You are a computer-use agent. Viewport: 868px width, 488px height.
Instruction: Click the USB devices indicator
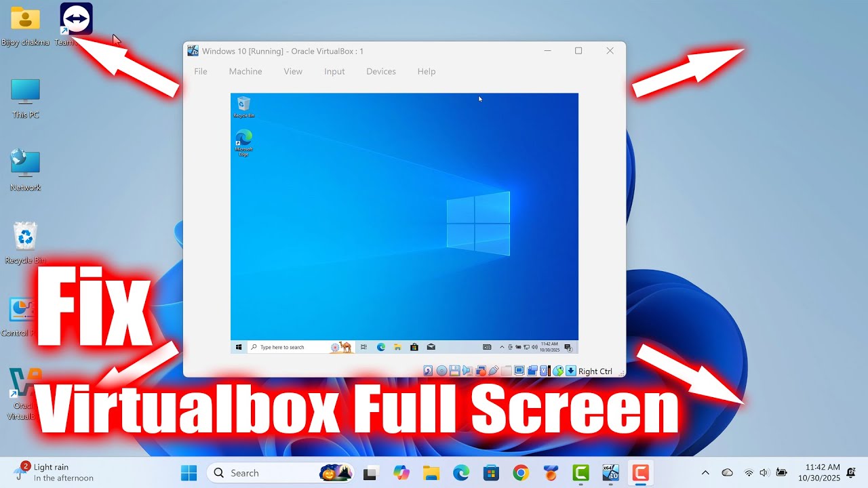pos(494,371)
